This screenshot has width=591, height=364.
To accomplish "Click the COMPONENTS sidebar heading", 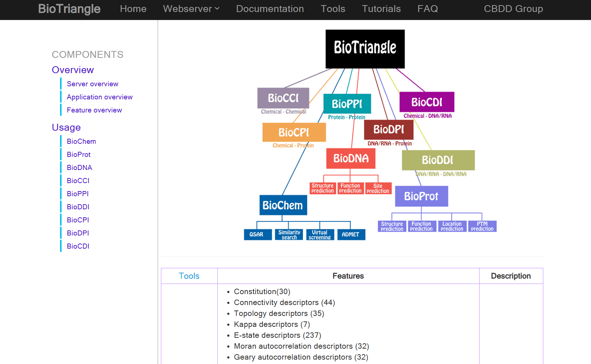I will (x=87, y=55).
